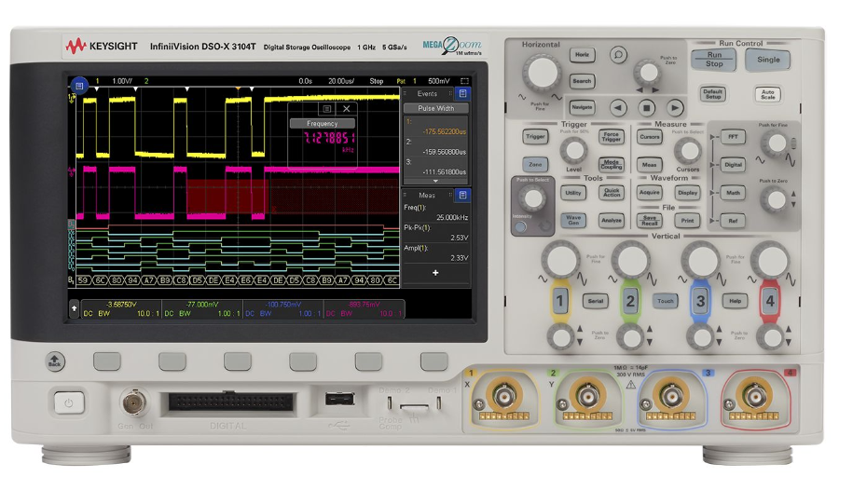This screenshot has width=853, height=504.
Task: Open the Events sidebar panel menu icon
Action: coord(463,93)
